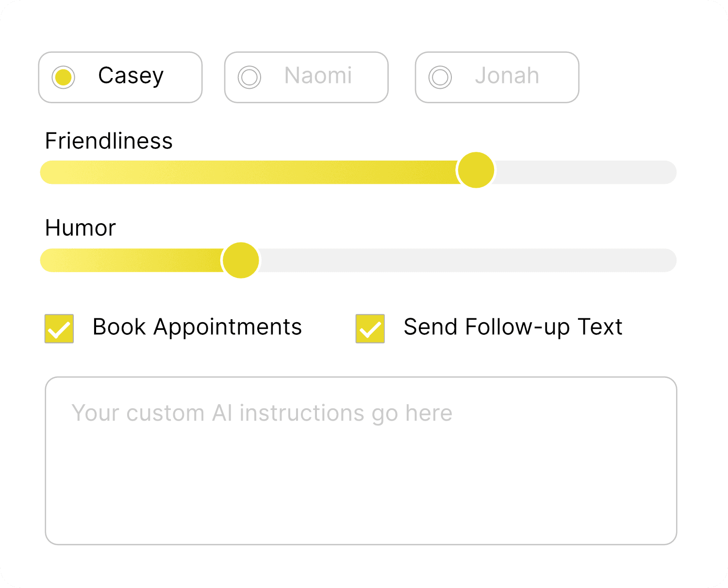Click the Casey name label
The width and height of the screenshot is (728, 588).
[x=131, y=76]
